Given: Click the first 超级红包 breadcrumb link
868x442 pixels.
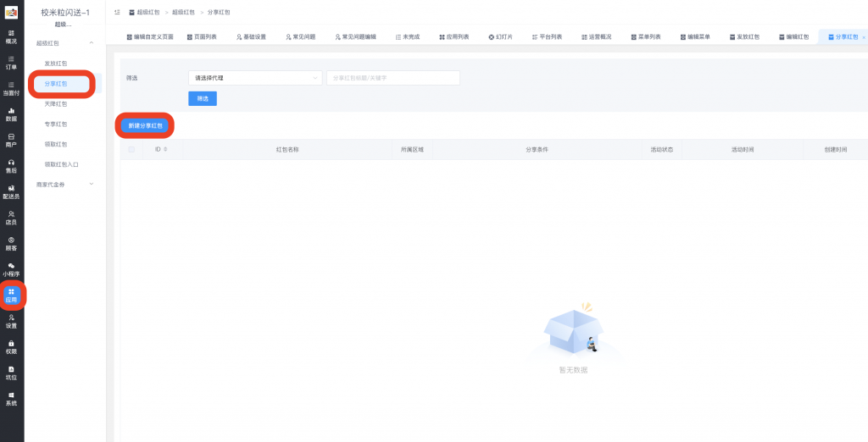Looking at the screenshot, I should (148, 12).
